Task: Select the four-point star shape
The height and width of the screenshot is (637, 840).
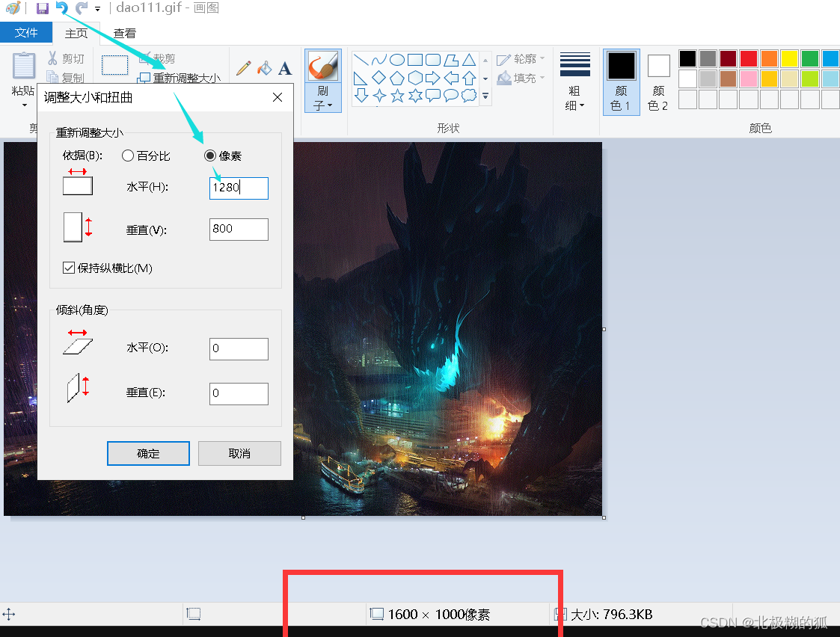Action: pos(379,96)
